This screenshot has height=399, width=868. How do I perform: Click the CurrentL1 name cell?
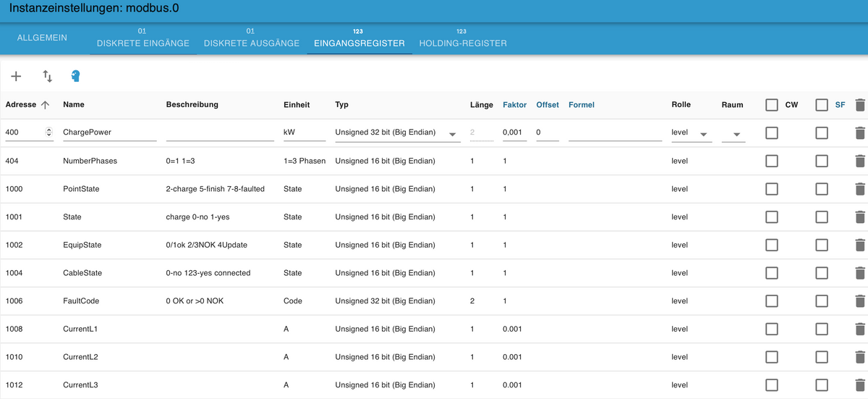pyautogui.click(x=80, y=329)
